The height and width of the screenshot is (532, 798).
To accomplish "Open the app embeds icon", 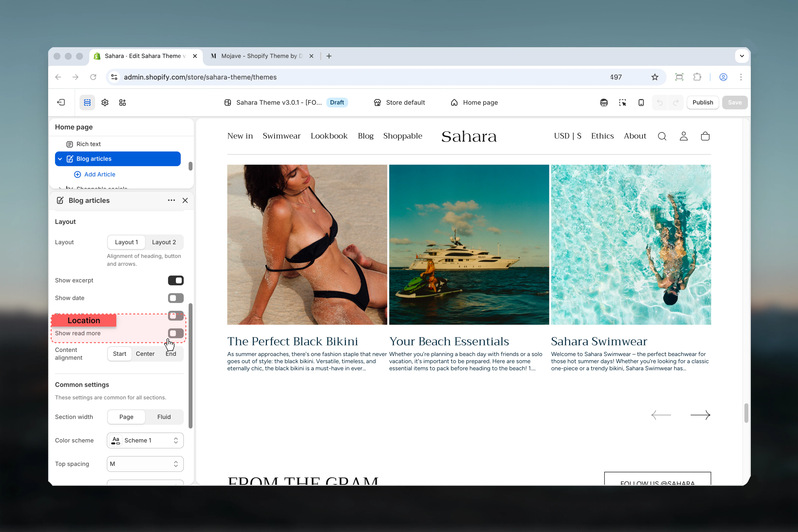I will point(122,102).
